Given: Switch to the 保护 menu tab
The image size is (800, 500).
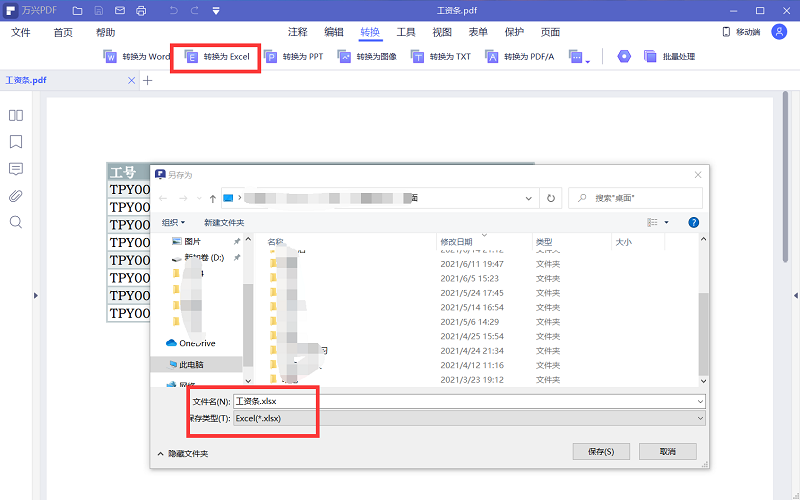Looking at the screenshot, I should (514, 32).
